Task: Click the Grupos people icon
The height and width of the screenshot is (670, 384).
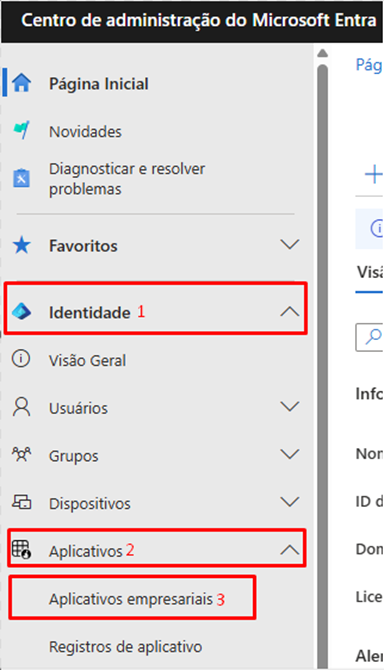Action: point(21,455)
